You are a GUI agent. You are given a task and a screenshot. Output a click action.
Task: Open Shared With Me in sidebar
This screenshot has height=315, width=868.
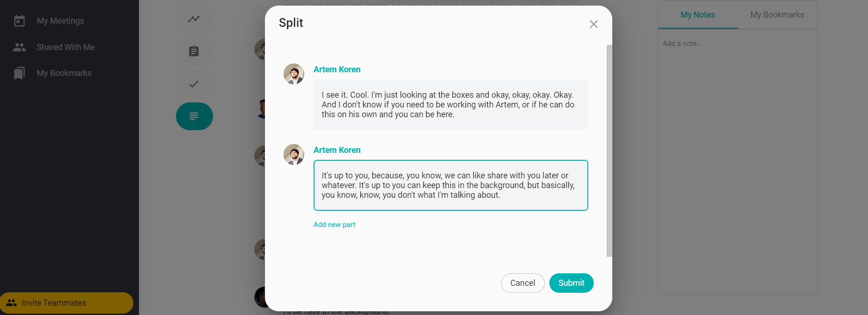pyautogui.click(x=66, y=47)
